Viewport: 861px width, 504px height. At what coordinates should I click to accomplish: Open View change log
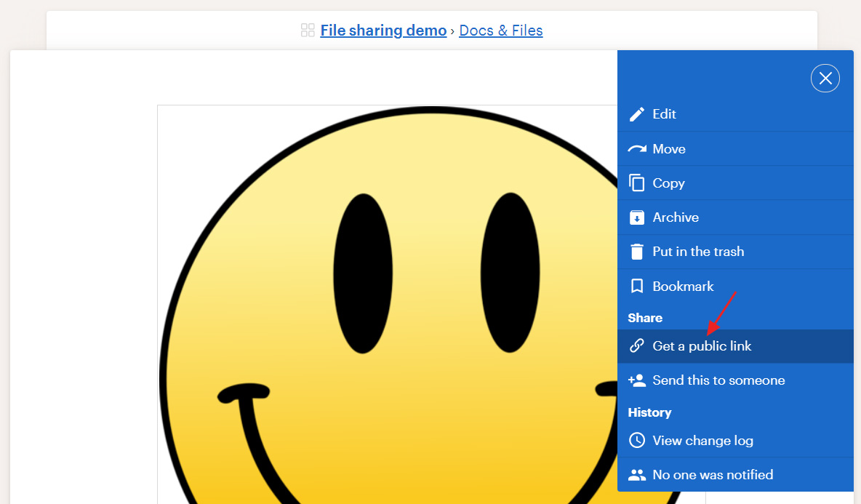(735, 440)
